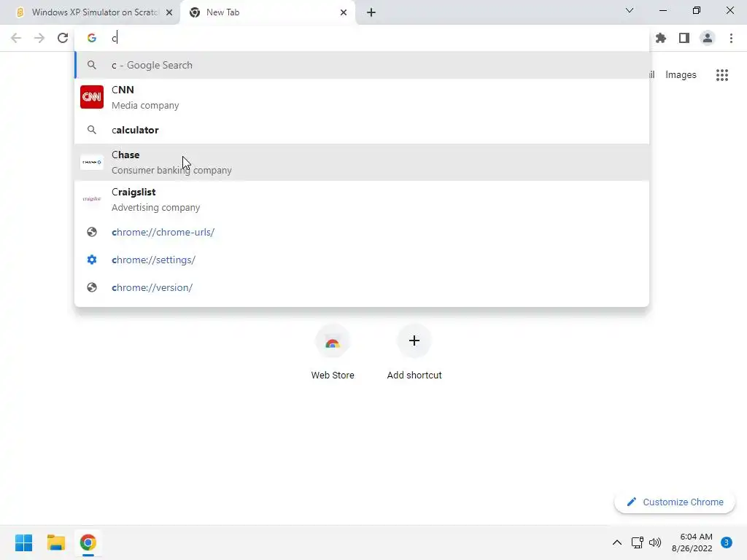
Task: Open Chrome's three-dot menu
Action: [x=731, y=38]
